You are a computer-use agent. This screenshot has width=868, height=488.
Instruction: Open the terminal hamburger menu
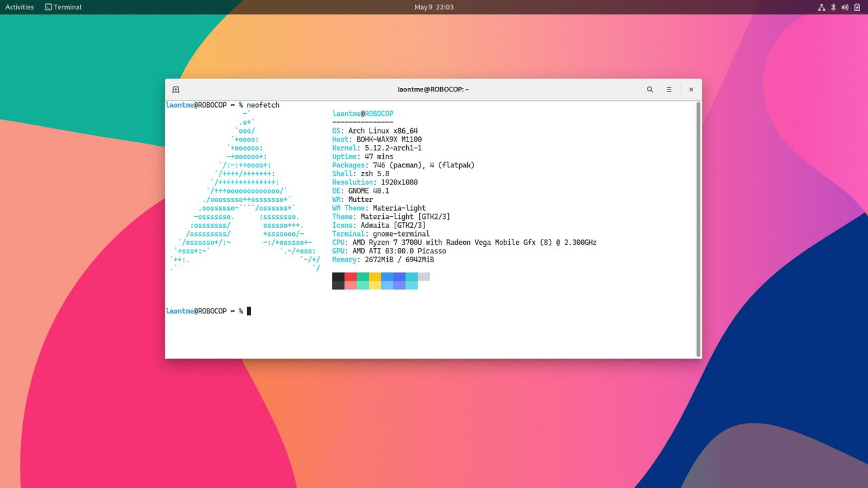point(669,89)
